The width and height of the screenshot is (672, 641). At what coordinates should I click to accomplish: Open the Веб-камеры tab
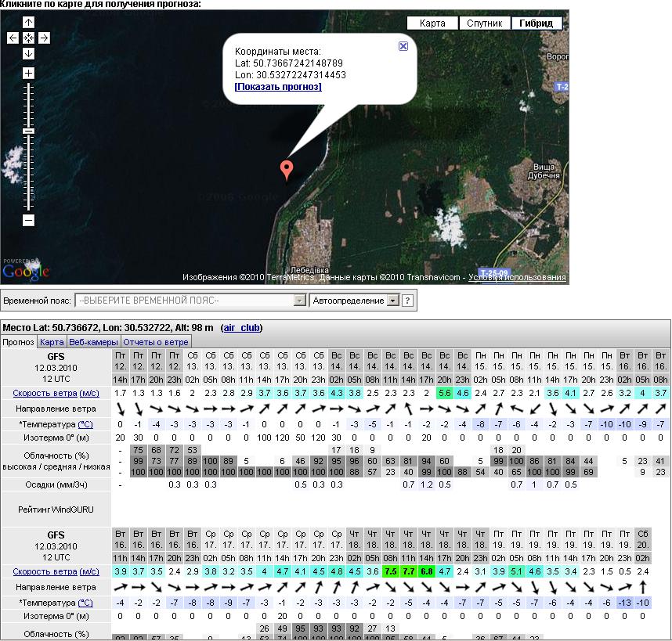[x=93, y=342]
